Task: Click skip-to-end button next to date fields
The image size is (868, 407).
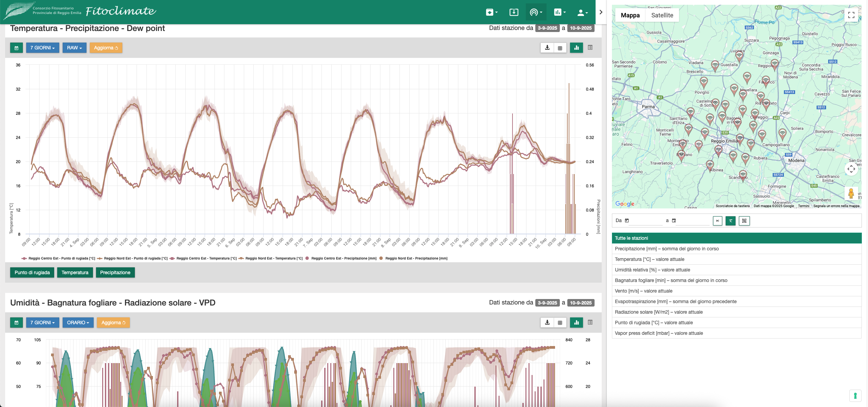Action: 717,221
